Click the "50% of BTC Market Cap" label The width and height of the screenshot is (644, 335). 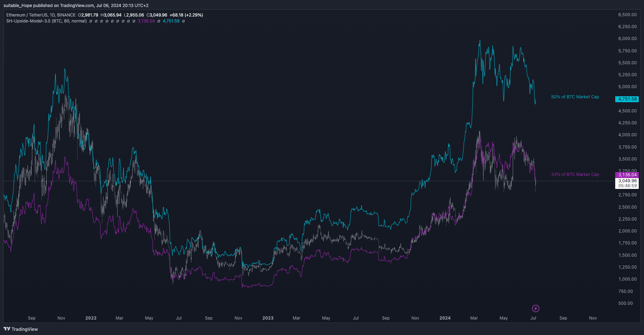pos(575,97)
